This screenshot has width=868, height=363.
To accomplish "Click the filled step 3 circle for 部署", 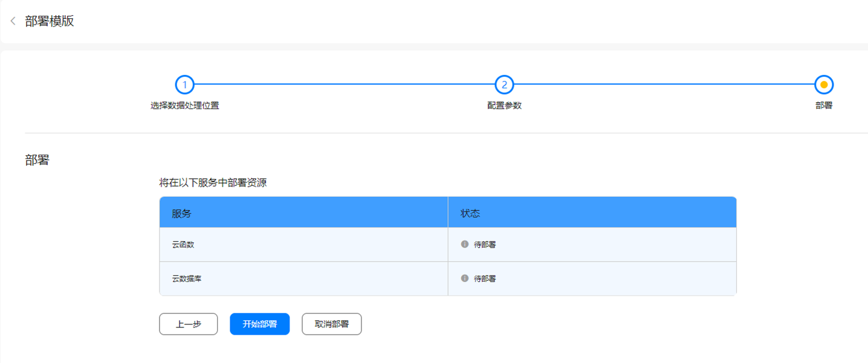I will click(x=824, y=85).
